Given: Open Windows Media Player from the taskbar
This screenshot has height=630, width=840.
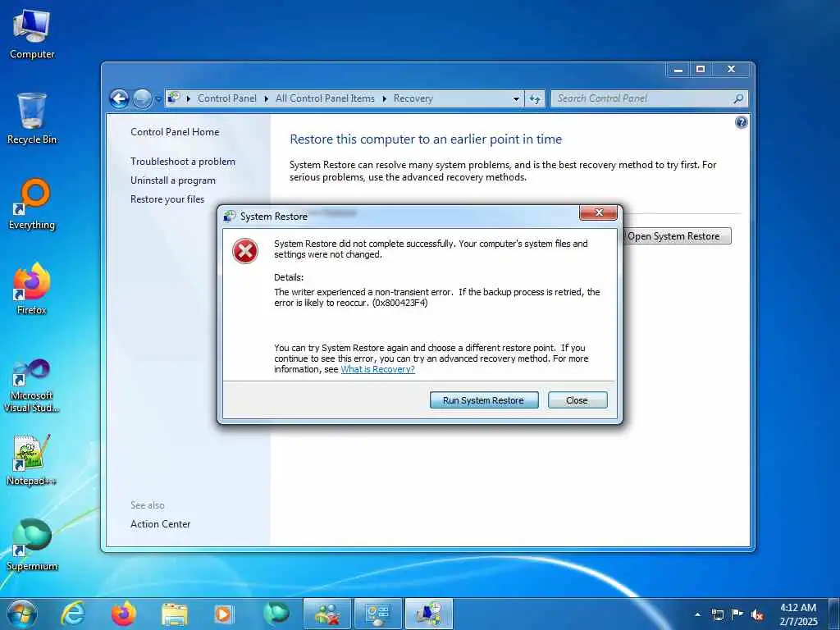Looking at the screenshot, I should pos(224,614).
